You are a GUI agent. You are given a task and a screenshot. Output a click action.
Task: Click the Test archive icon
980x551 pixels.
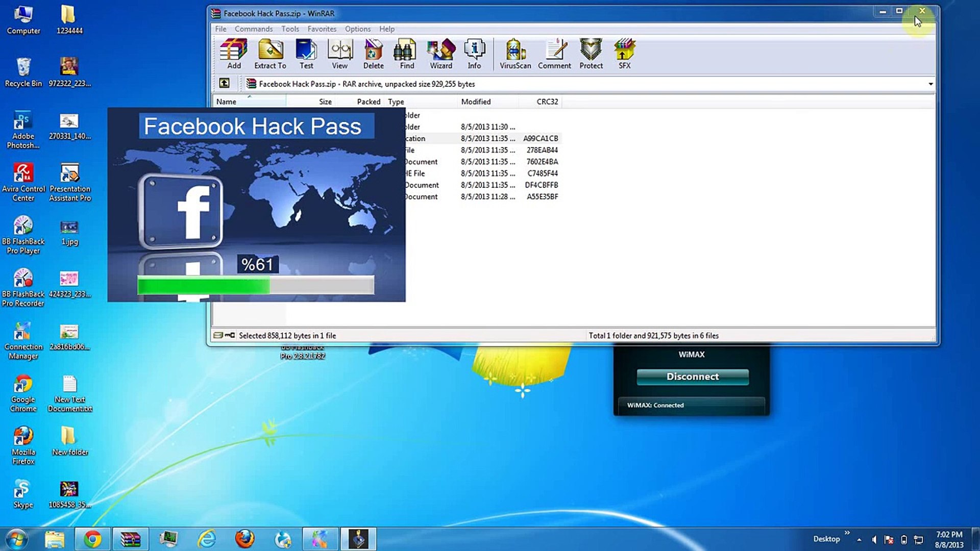tap(306, 54)
